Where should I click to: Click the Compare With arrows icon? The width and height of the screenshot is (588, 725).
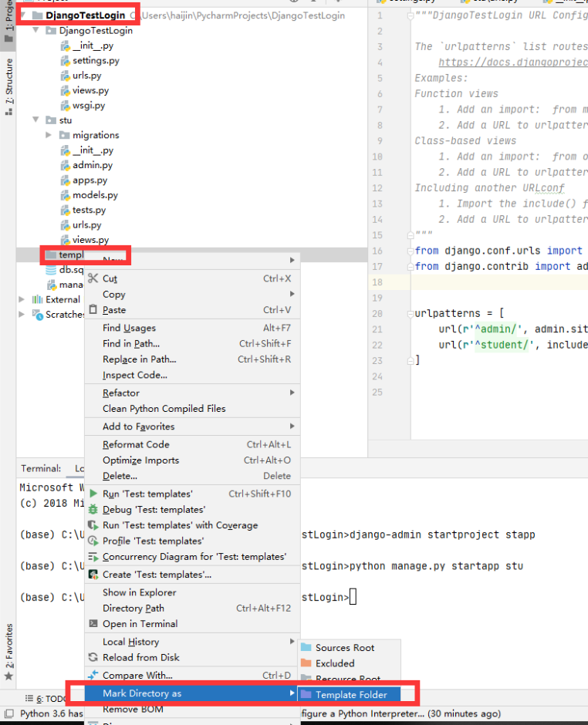[93, 675]
